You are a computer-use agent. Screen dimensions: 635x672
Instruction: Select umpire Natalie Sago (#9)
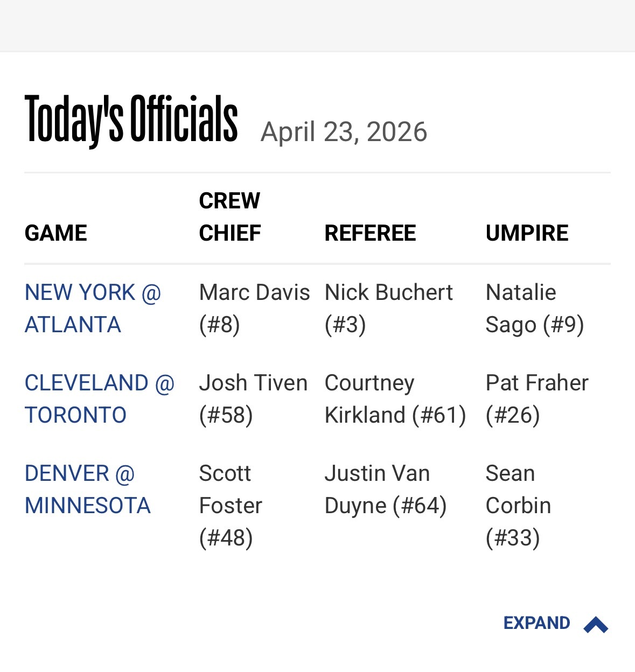[534, 309]
